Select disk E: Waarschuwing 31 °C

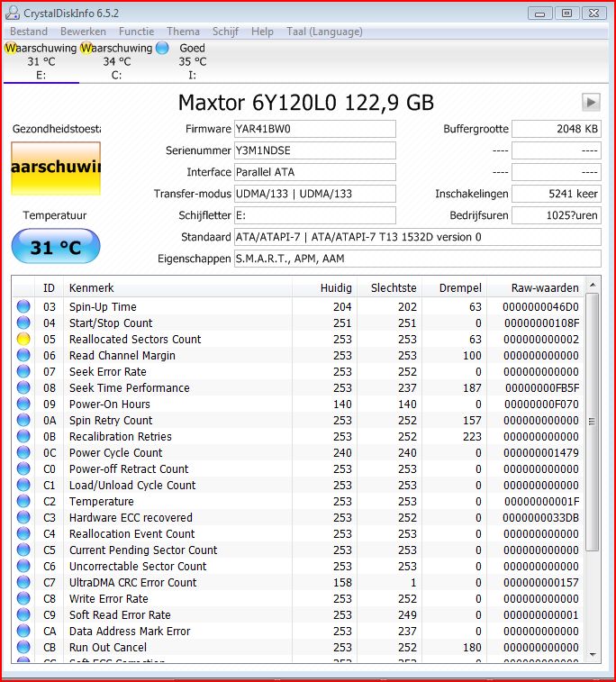(x=41, y=61)
